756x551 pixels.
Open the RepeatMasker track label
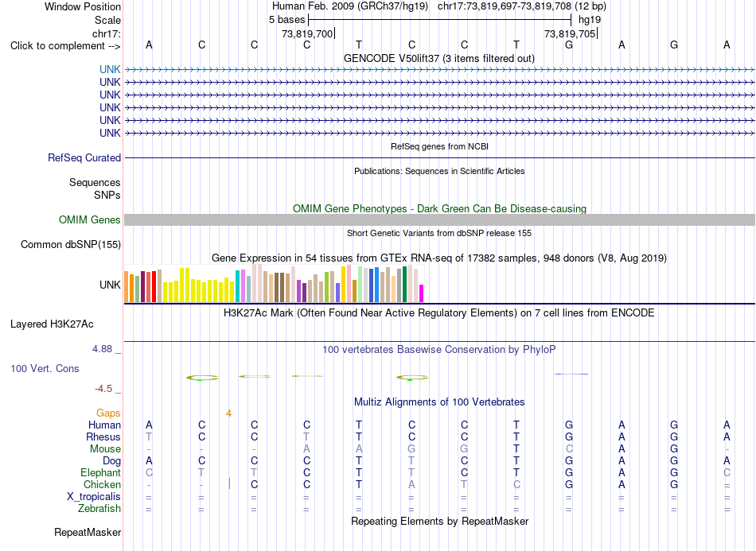click(88, 532)
